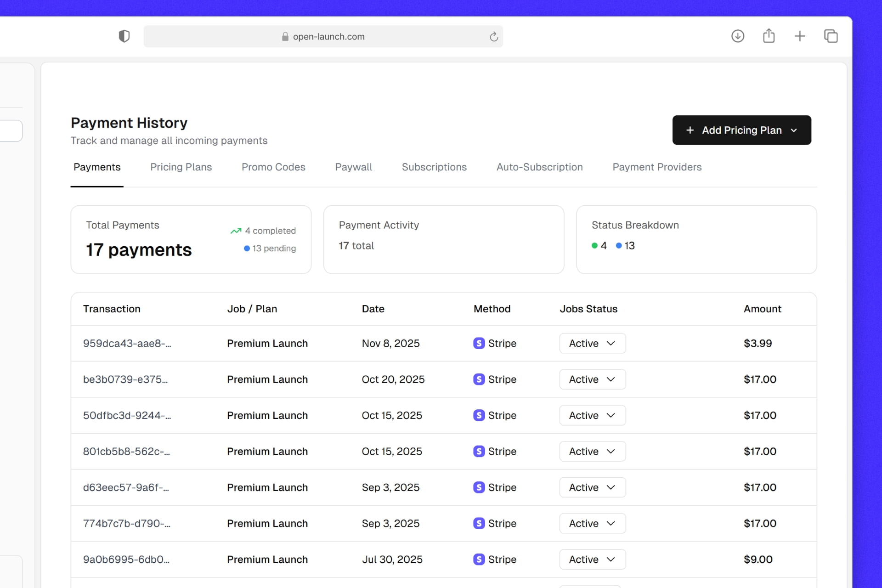The width and height of the screenshot is (882, 588).
Task: Expand the Active status dropdown for $3.99 payment
Action: (592, 343)
